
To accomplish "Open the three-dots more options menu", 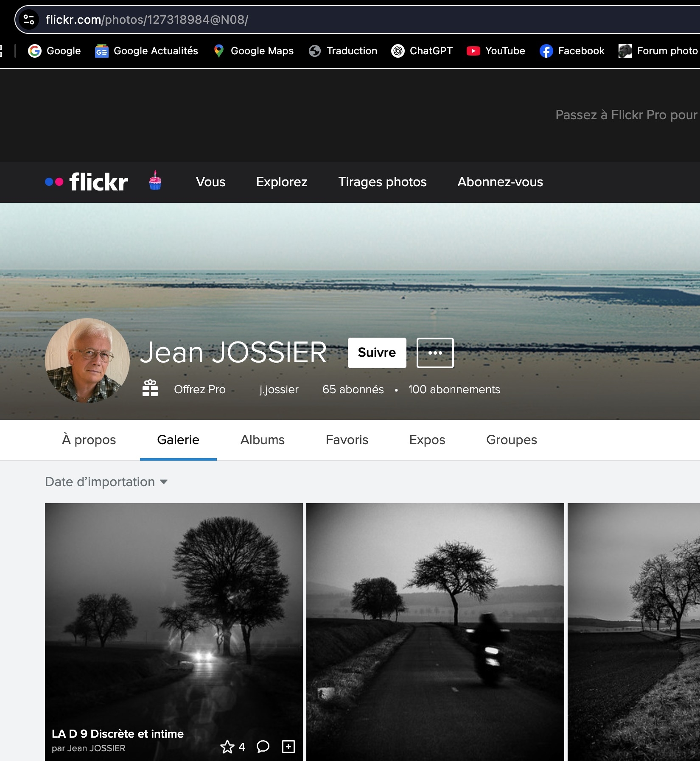I will (x=435, y=353).
